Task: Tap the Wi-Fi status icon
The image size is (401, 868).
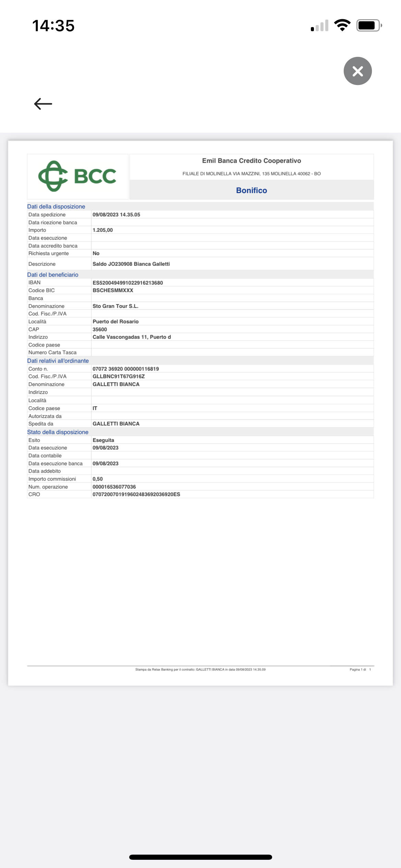Action: coord(342,25)
